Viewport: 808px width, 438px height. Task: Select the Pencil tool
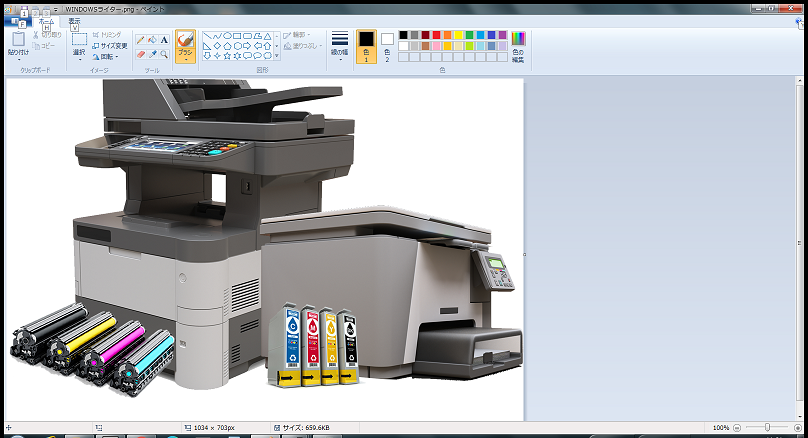click(141, 40)
